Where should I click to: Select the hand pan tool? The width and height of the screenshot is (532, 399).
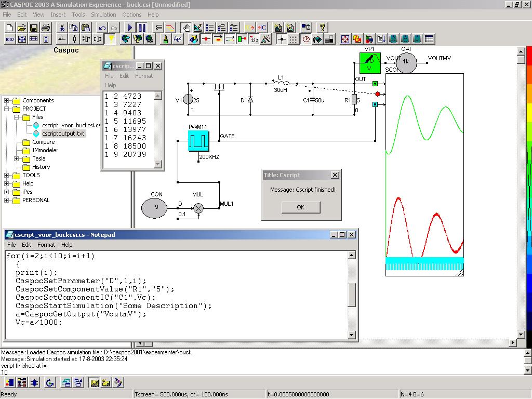coord(187,28)
